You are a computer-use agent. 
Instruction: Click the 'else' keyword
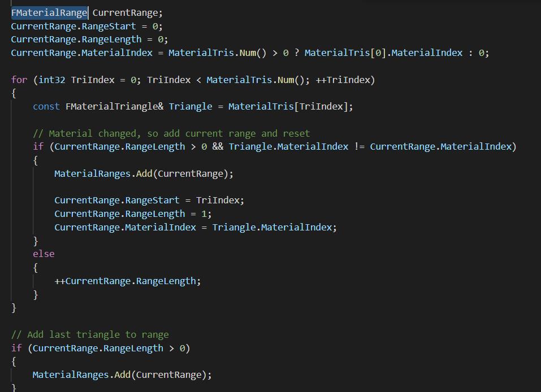pyautogui.click(x=44, y=254)
